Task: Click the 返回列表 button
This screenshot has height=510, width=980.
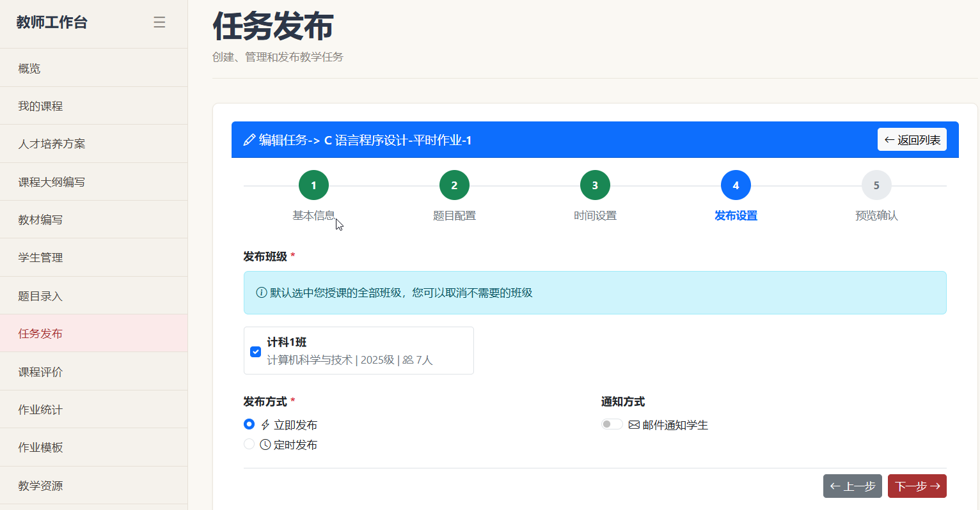Action: [912, 140]
